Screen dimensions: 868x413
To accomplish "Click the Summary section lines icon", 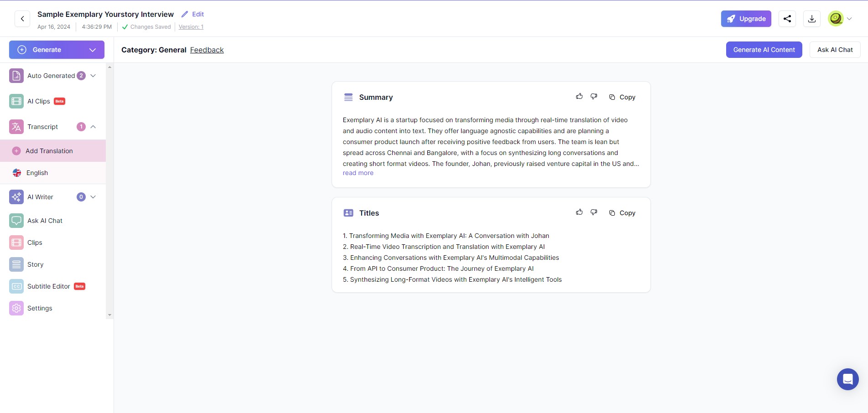I will point(348,97).
